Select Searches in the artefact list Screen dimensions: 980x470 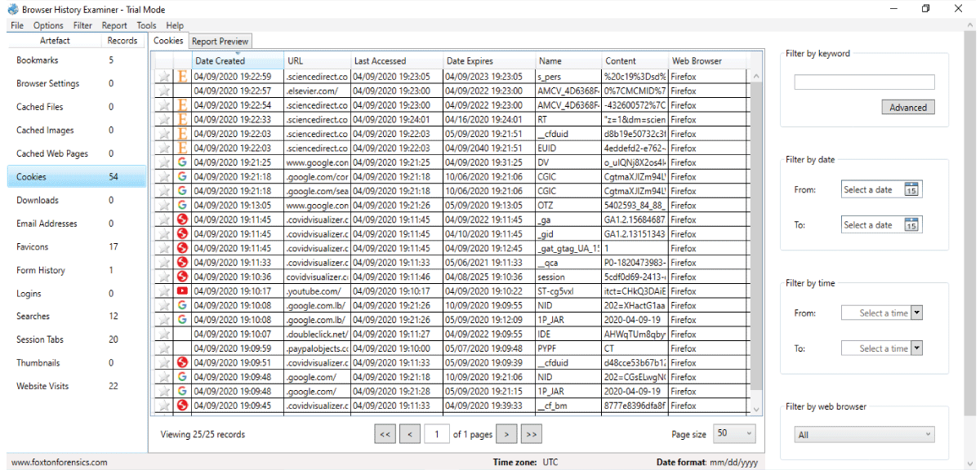(78, 316)
